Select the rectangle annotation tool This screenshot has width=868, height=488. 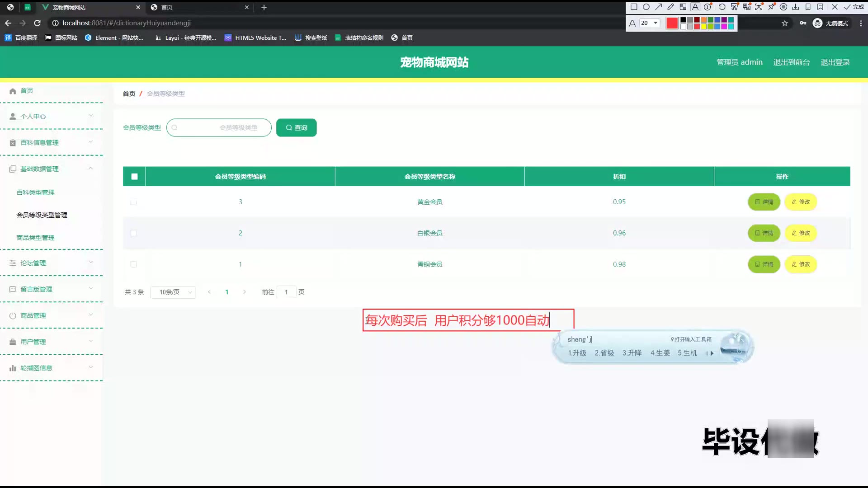point(634,7)
